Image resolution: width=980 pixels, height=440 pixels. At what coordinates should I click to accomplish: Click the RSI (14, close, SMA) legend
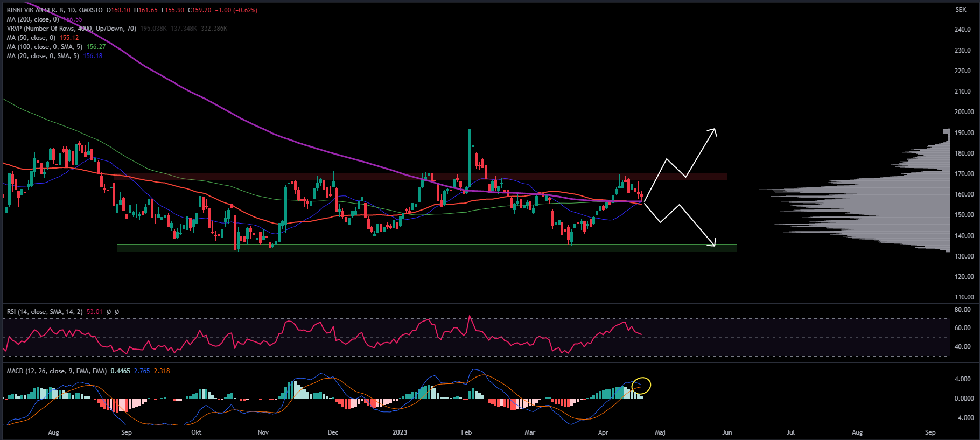[x=44, y=312]
